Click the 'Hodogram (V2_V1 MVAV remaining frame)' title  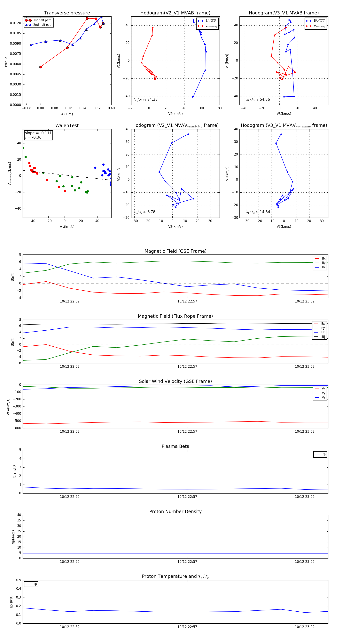[175, 125]
